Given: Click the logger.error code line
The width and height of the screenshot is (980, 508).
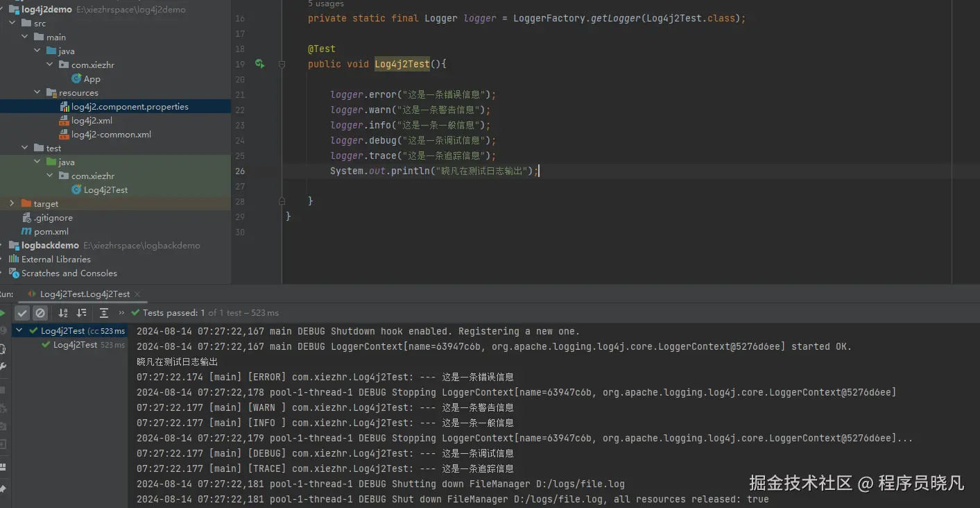Looking at the screenshot, I should tap(413, 94).
